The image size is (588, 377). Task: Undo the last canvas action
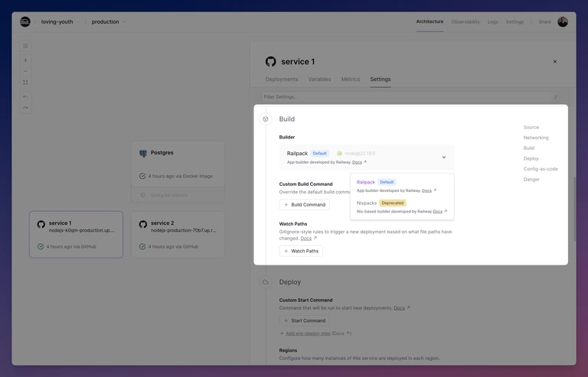tap(25, 97)
